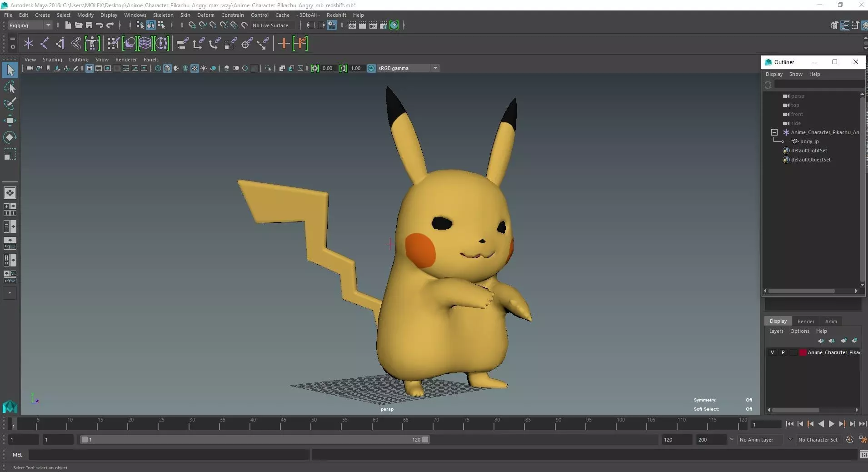
Task: Redo the last action
Action: 110,25
